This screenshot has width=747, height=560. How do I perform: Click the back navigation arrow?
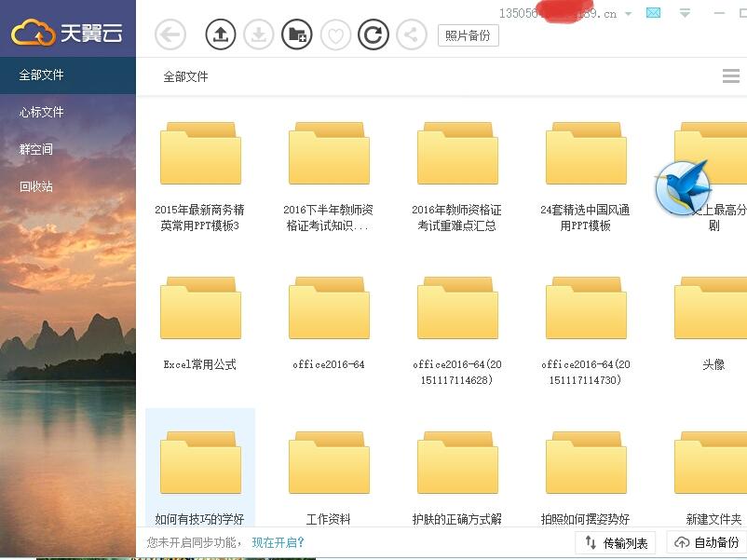[170, 34]
